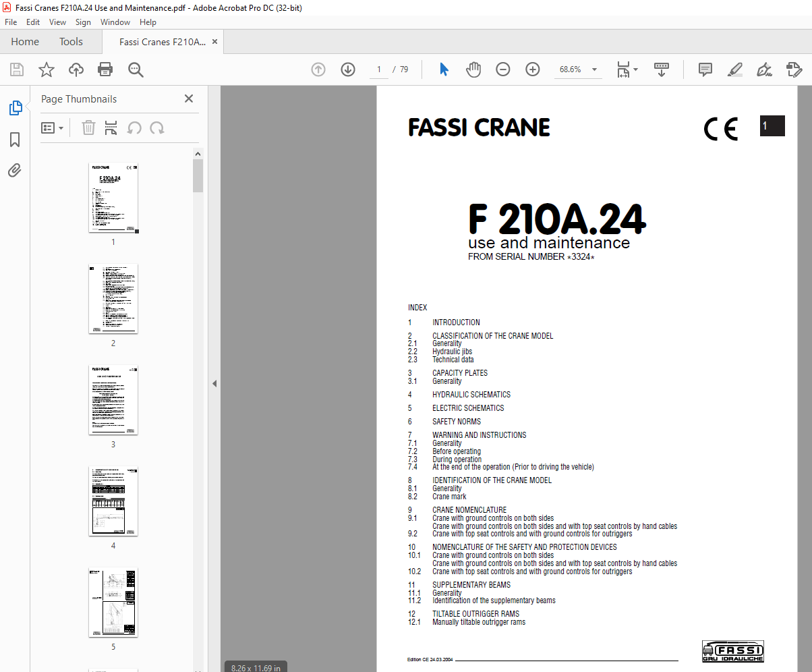Click the Save to cloud icon
Viewport: 812px width, 672px height.
[x=76, y=69]
